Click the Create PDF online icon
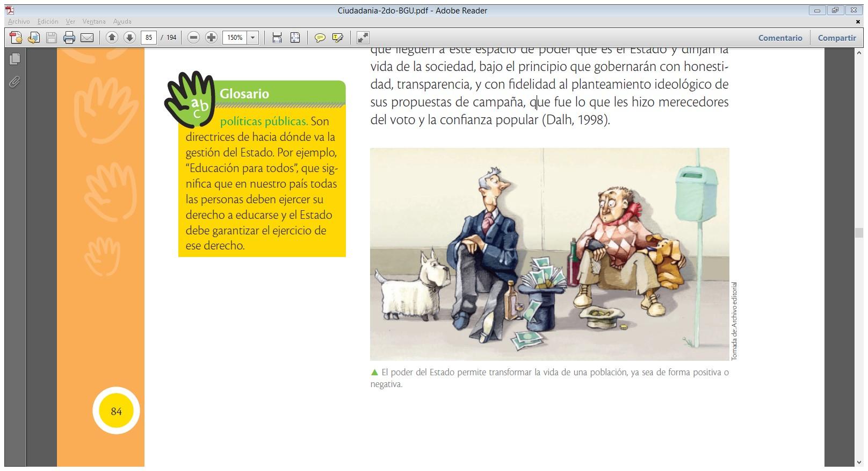The height and width of the screenshot is (471, 868). click(x=16, y=38)
